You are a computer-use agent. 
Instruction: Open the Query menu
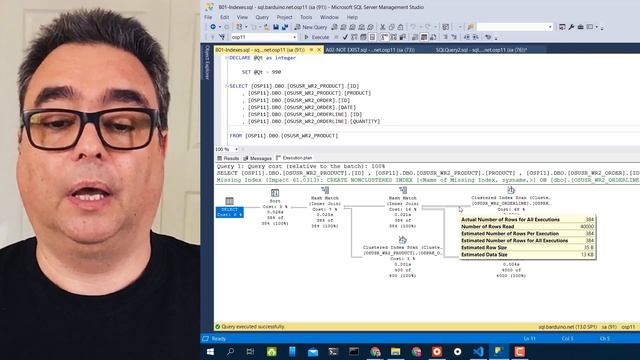[262, 17]
